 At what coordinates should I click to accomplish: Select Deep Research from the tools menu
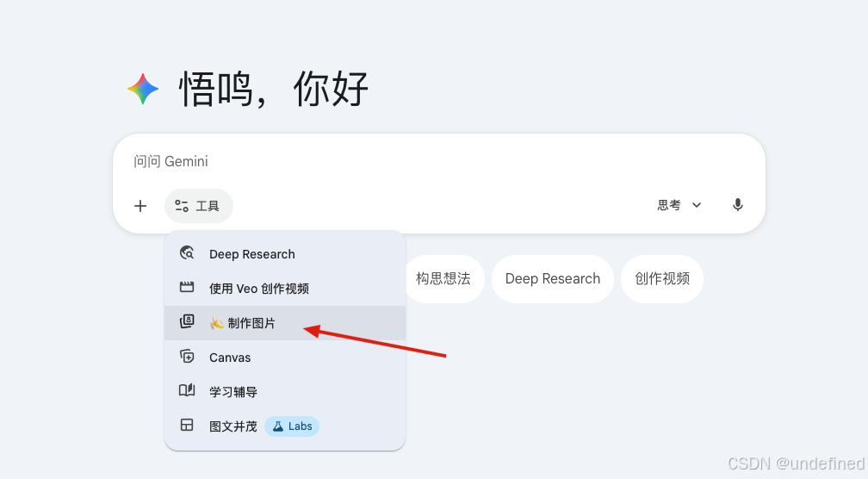coord(285,254)
